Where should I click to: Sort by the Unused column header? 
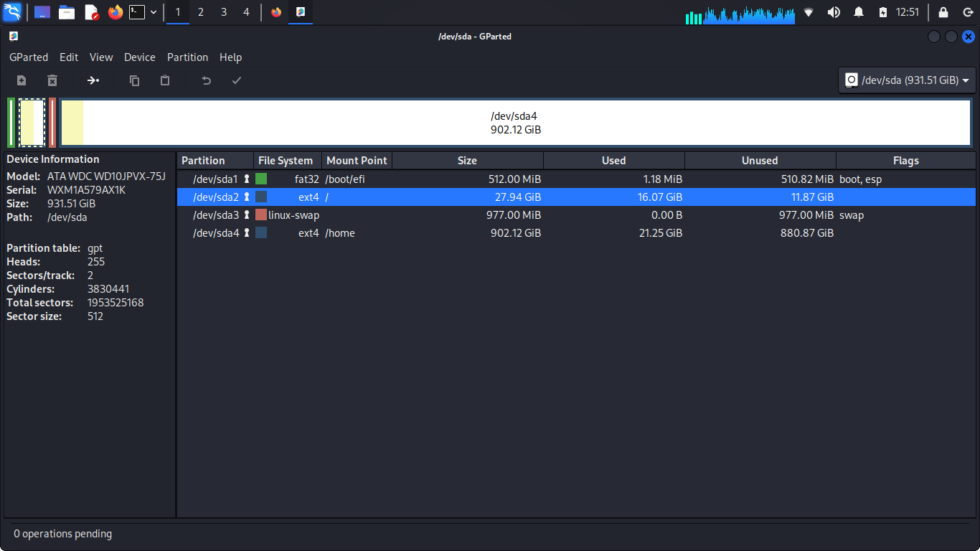[760, 161]
